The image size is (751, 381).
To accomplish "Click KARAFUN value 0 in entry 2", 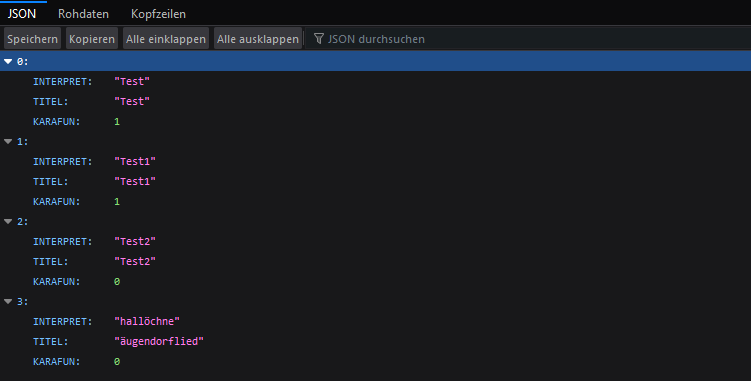I will (117, 282).
